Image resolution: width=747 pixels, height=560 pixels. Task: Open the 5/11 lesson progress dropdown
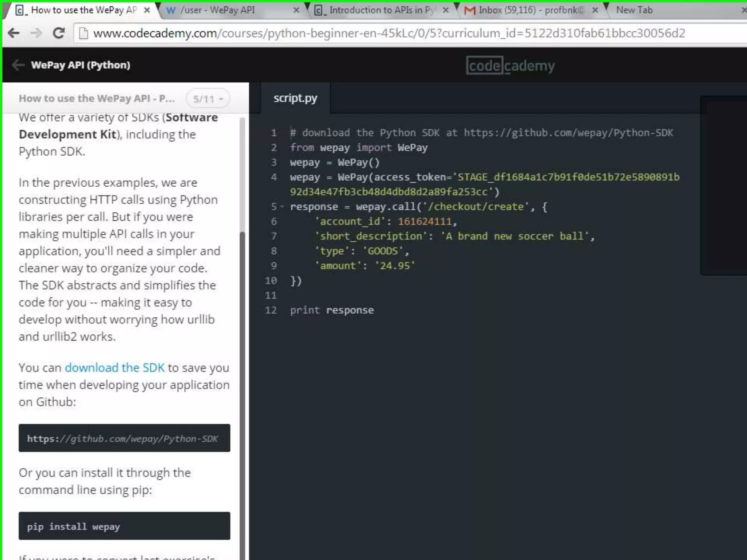pyautogui.click(x=208, y=99)
